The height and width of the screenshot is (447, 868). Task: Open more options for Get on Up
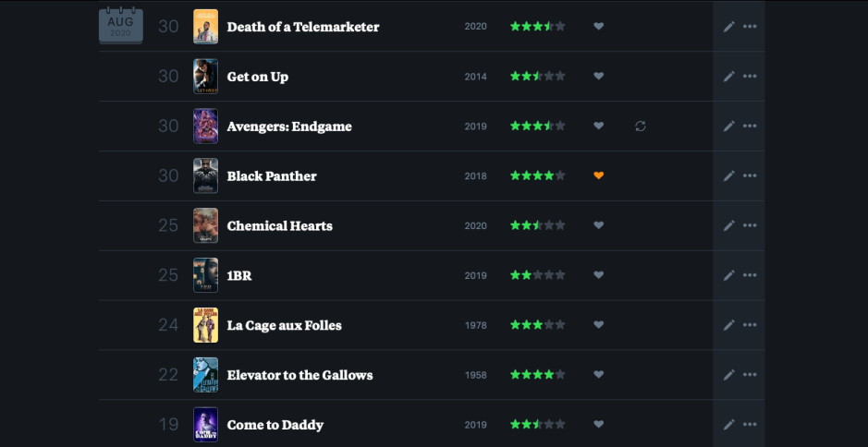(750, 77)
